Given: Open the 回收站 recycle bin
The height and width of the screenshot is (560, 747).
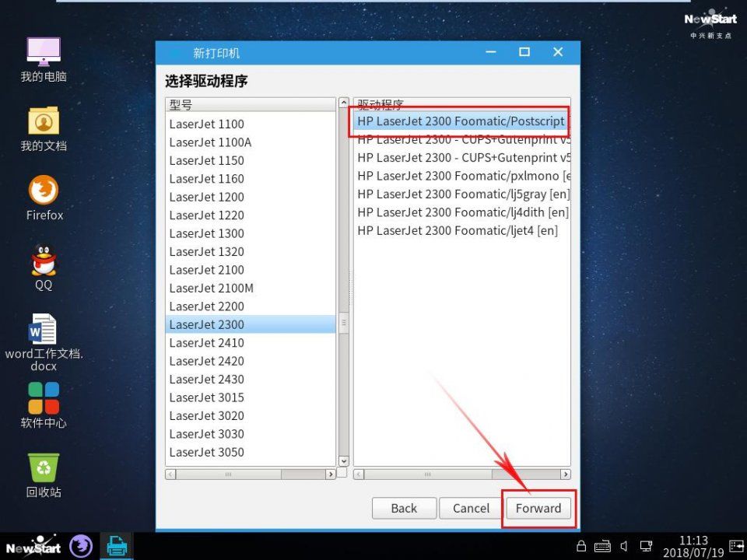Looking at the screenshot, I should [44, 467].
